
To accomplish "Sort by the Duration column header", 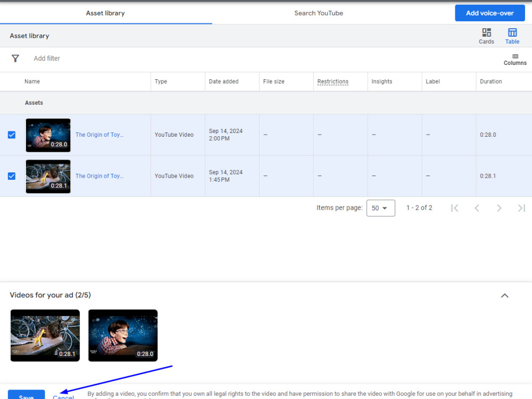I will pos(491,81).
